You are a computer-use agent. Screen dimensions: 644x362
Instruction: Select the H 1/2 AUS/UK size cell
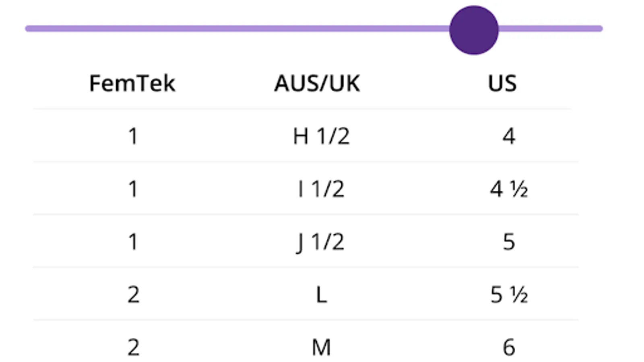click(x=321, y=136)
